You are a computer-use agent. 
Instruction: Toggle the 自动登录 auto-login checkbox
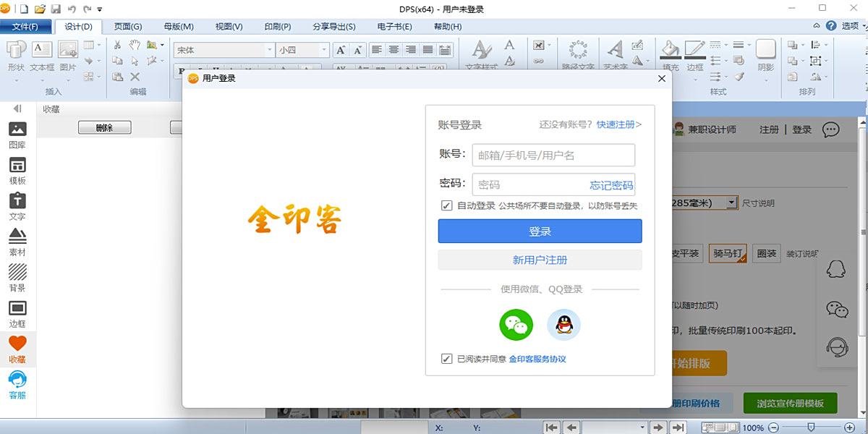(x=447, y=205)
